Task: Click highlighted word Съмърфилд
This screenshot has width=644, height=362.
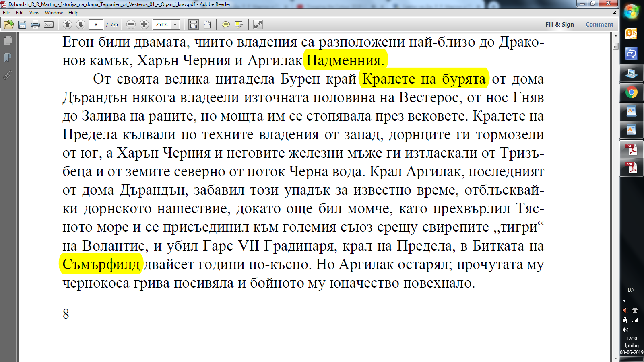Action: click(101, 264)
